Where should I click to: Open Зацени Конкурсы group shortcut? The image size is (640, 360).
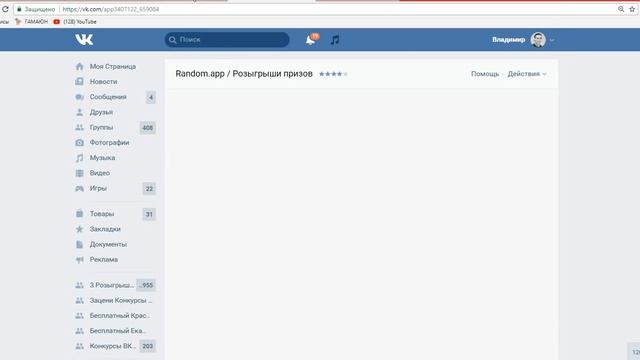pos(121,300)
